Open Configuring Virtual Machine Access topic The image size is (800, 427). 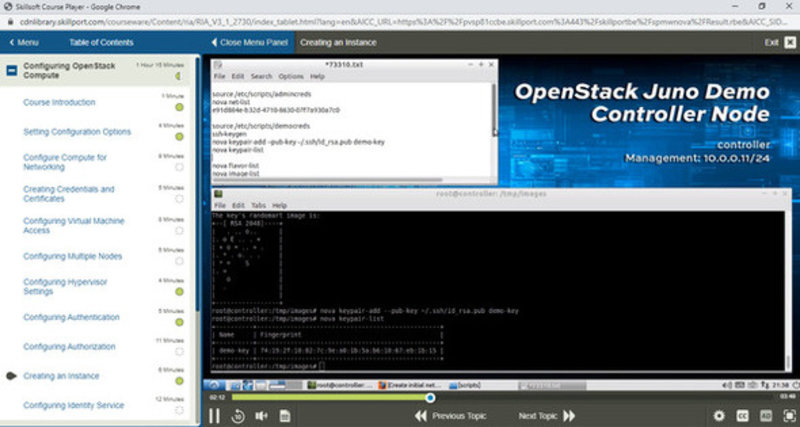(x=73, y=225)
